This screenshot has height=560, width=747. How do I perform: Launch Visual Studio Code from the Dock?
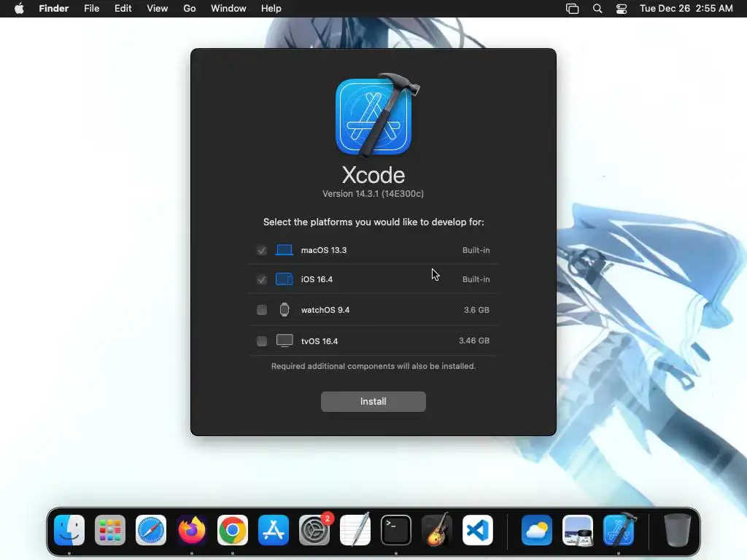478,529
